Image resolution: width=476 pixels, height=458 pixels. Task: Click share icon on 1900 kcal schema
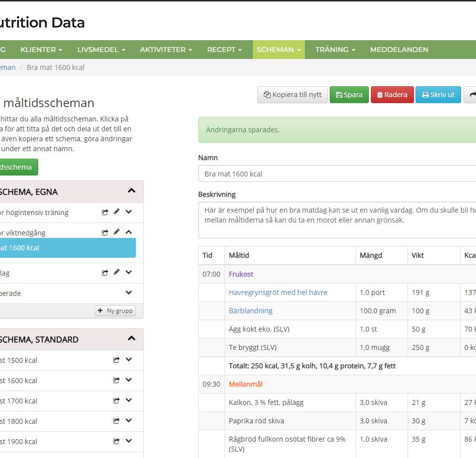[117, 442]
